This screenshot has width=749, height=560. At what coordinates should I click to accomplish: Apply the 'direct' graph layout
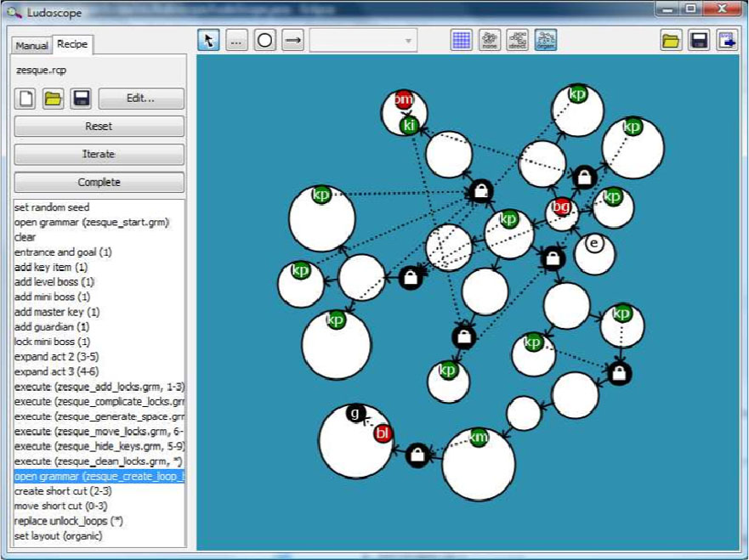pos(517,38)
